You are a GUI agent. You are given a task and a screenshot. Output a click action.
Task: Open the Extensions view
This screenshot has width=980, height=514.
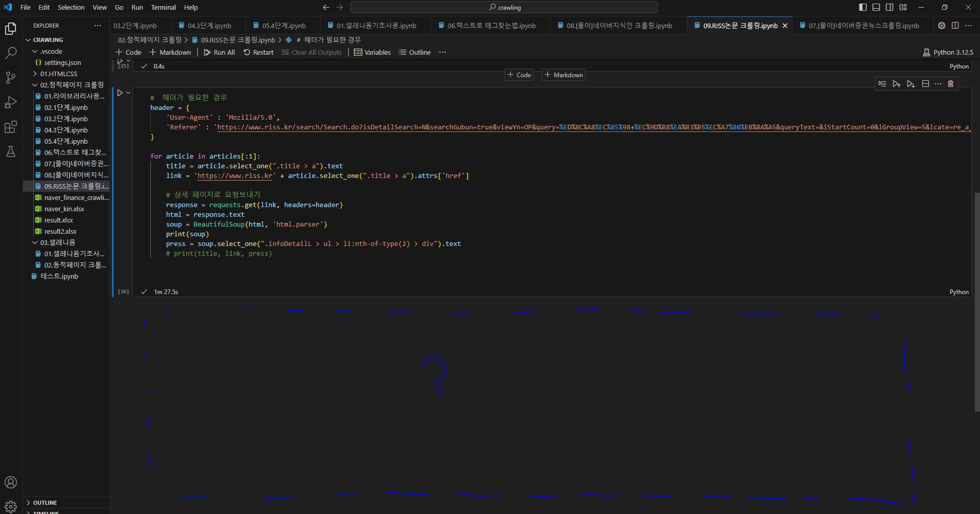click(11, 127)
